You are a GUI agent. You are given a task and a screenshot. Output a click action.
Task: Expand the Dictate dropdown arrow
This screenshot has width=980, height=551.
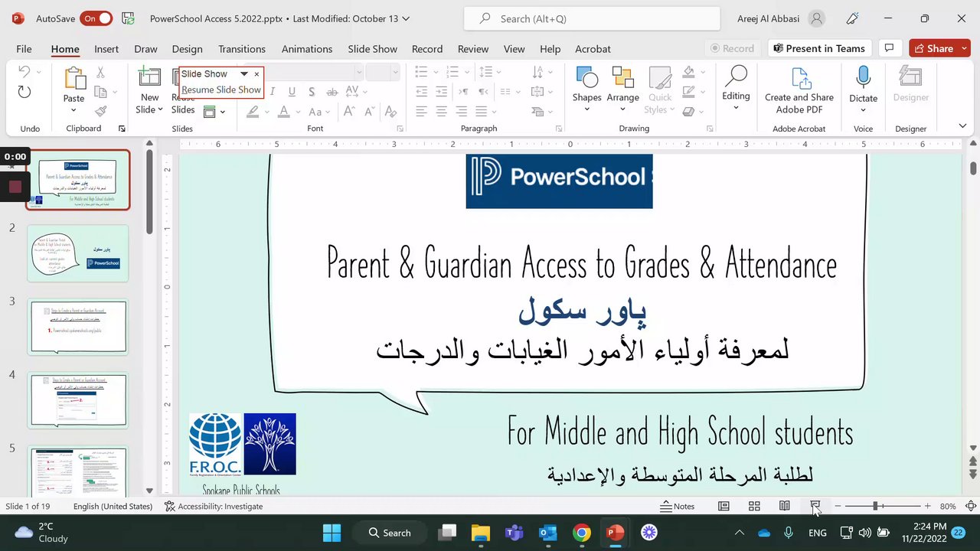point(863,109)
